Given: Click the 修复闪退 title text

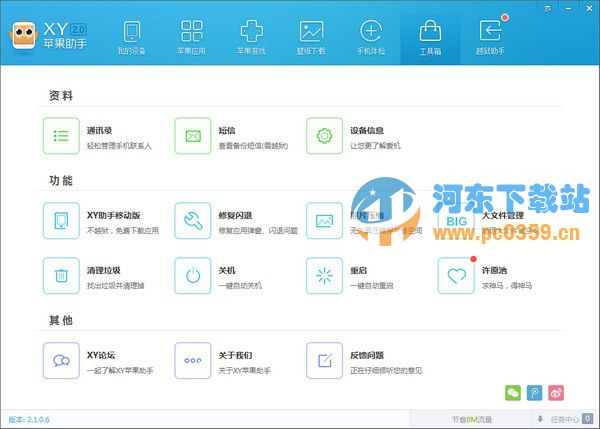Looking at the screenshot, I should (235, 215).
